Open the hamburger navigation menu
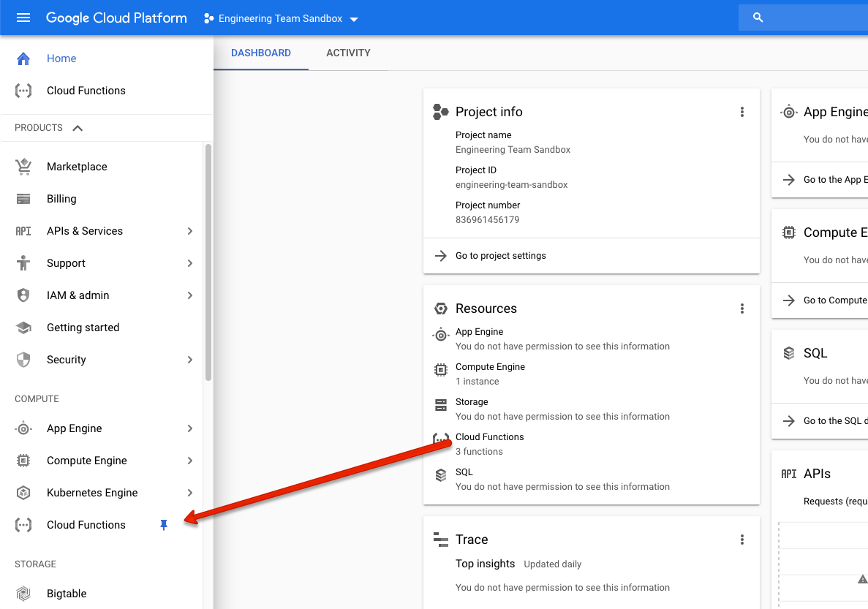Image resolution: width=868 pixels, height=609 pixels. pyautogui.click(x=23, y=18)
